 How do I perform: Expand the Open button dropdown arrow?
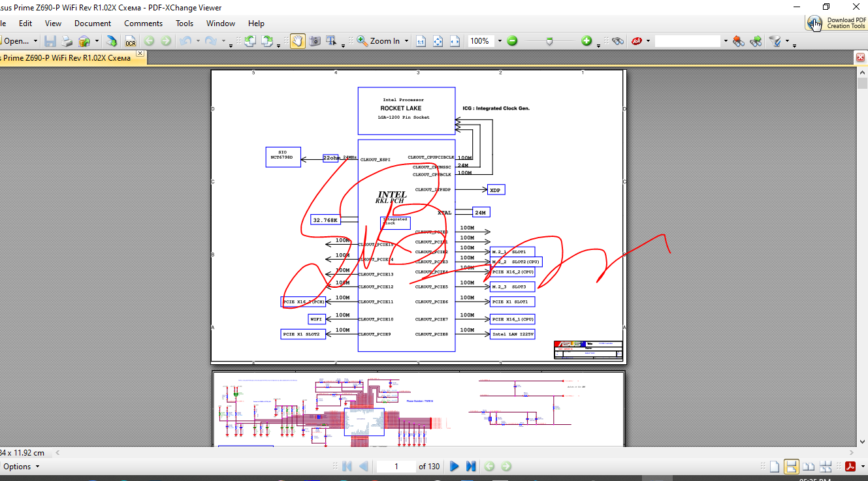[35, 41]
